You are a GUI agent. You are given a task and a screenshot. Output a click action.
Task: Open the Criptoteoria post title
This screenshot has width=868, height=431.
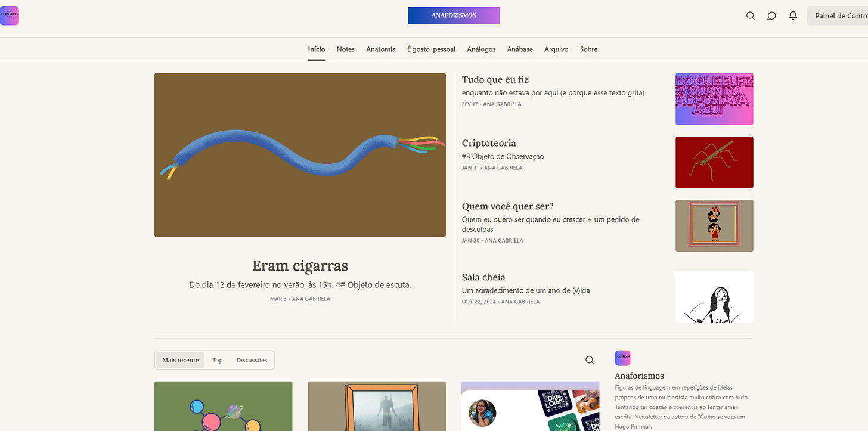point(489,143)
